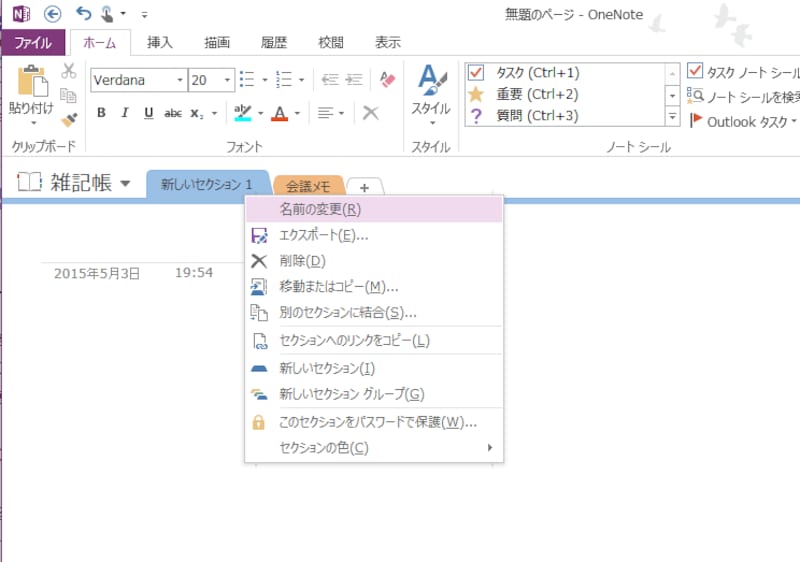This screenshot has width=800, height=562.
Task: Click the notebook icon beside 雑記帳
Action: 29,182
